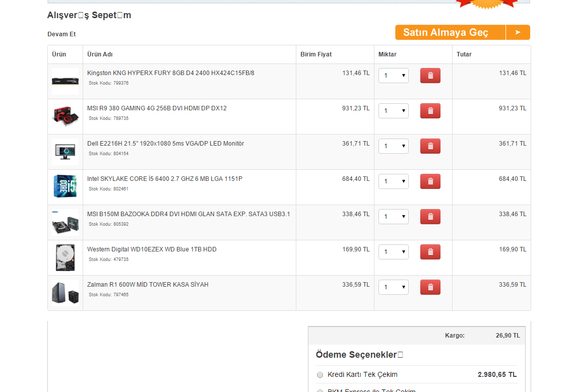Open Dell E2216H monitor product link
Screen dimensions: 571x392
(166, 144)
